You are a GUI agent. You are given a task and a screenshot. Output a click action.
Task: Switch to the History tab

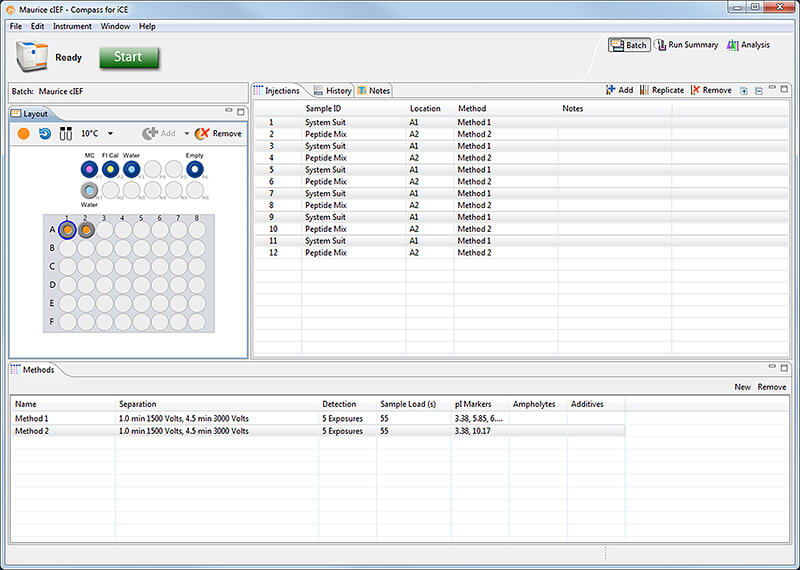pos(333,90)
